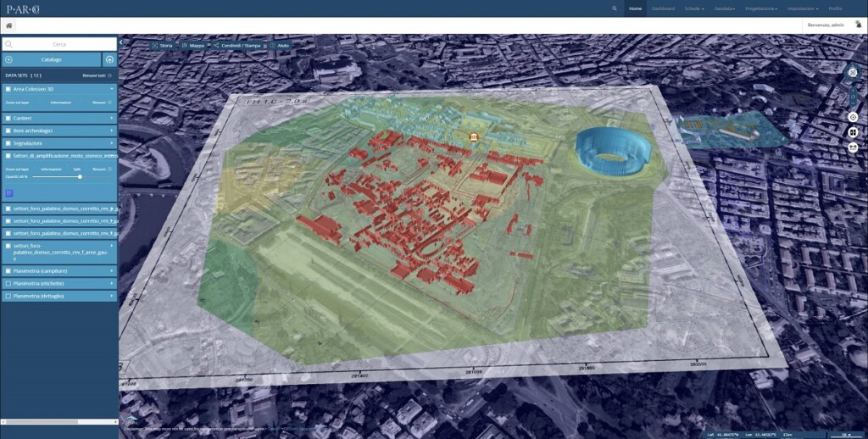Viewport: 868px width, 439px height.
Task: Toggle the Beni archeologici layer checkbox
Action: (8, 131)
